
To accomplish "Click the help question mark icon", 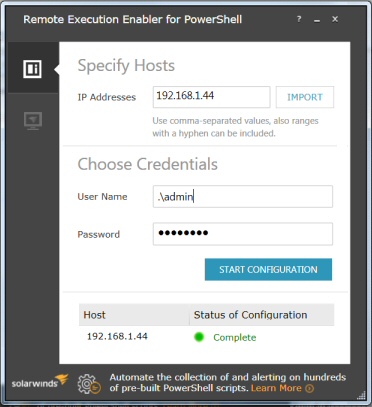I will click(299, 19).
